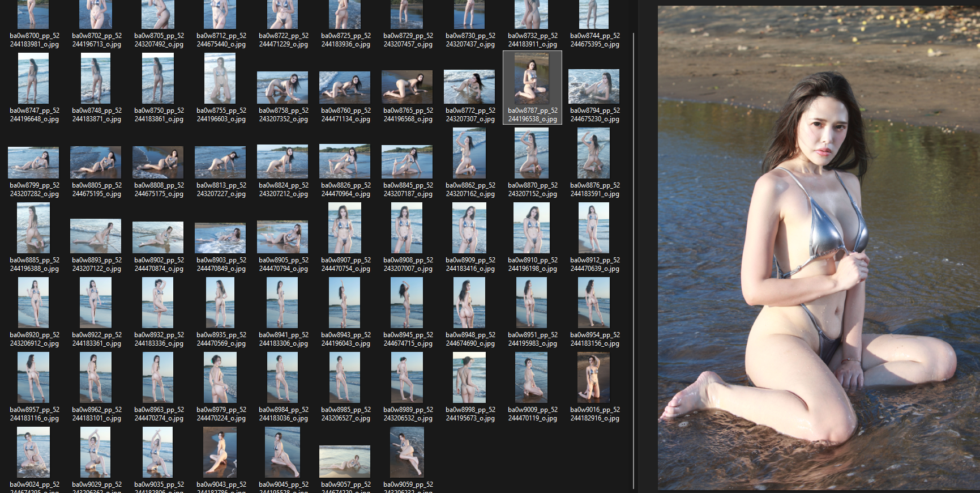Click thumbnail ba0w8920_pp_52
The image size is (980, 493).
[x=33, y=303]
